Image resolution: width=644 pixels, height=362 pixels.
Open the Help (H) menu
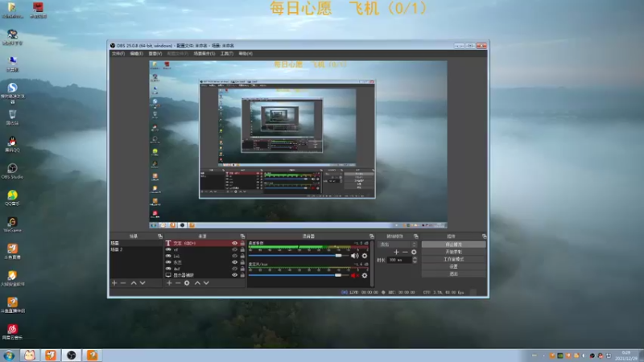coord(246,54)
